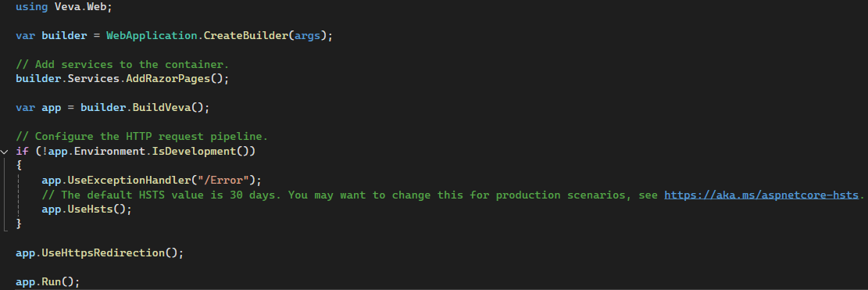Click the closing brace of the if block
868x290 pixels.
coord(19,224)
